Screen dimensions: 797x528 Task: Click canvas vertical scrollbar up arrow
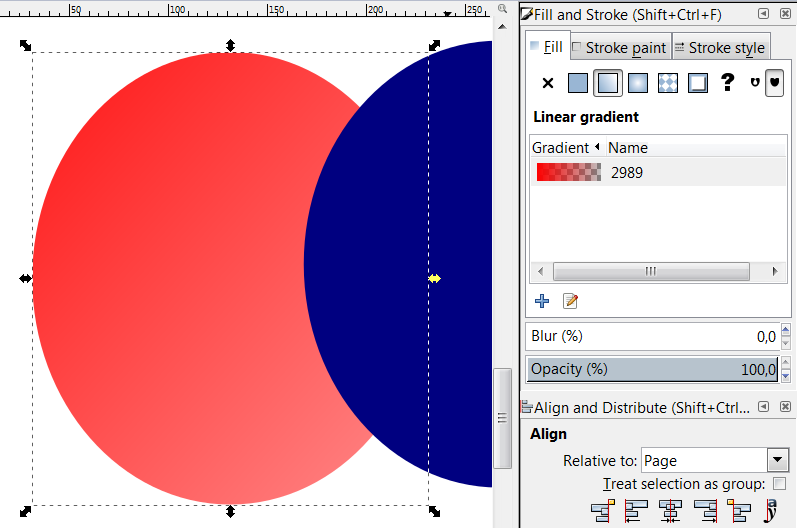pos(502,26)
